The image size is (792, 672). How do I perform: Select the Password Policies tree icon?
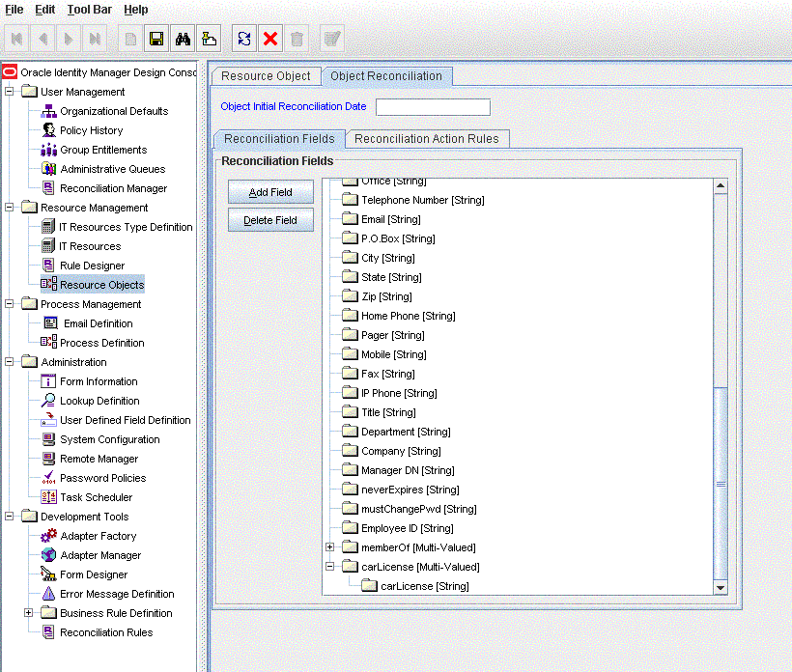pyautogui.click(x=49, y=478)
